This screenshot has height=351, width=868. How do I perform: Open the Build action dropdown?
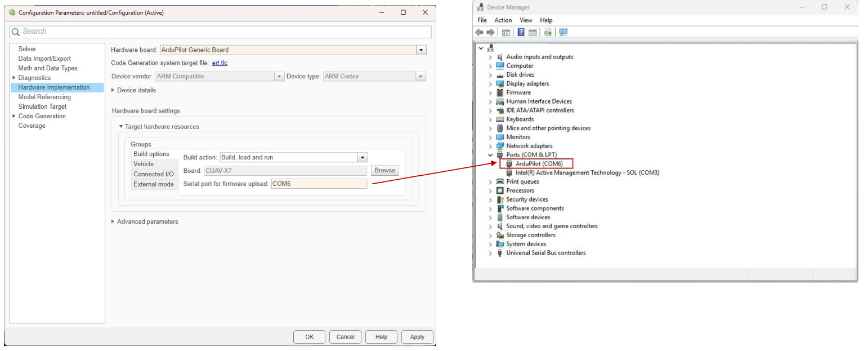click(363, 158)
